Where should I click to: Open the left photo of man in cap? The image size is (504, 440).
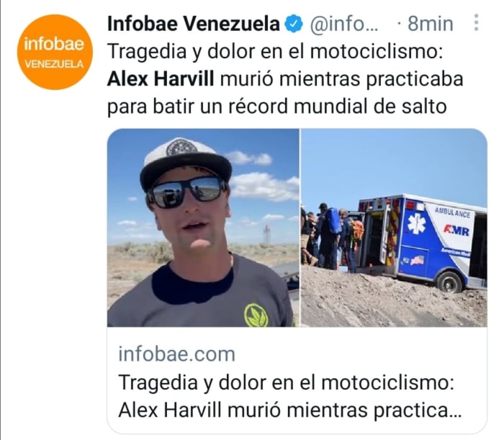(x=203, y=228)
